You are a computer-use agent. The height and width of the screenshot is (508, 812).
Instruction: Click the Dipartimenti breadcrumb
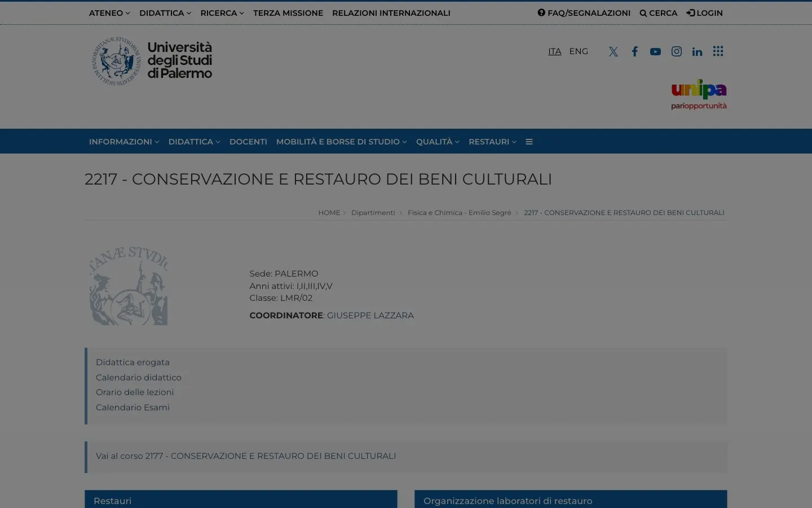[373, 213]
